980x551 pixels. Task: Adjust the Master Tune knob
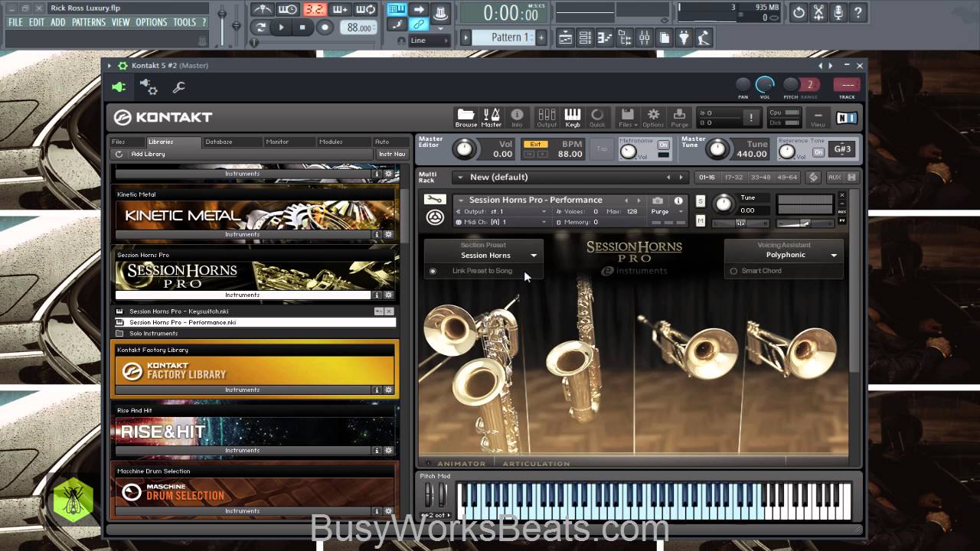(x=717, y=148)
